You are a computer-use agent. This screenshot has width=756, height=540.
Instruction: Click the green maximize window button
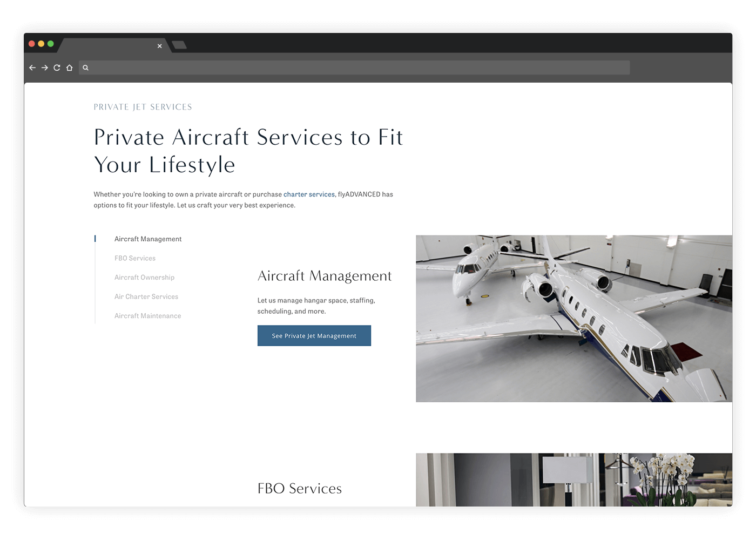[51, 44]
